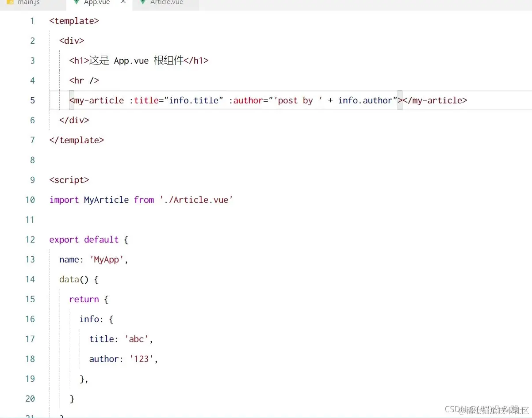This screenshot has width=532, height=418.
Task: Close the App.vue tab
Action: (123, 2)
